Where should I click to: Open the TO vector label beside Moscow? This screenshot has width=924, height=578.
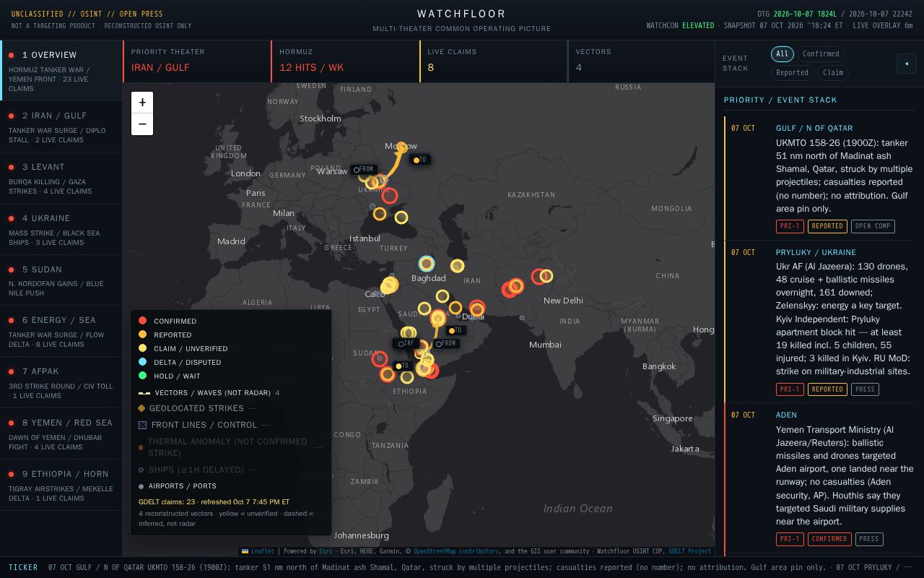[x=420, y=160]
